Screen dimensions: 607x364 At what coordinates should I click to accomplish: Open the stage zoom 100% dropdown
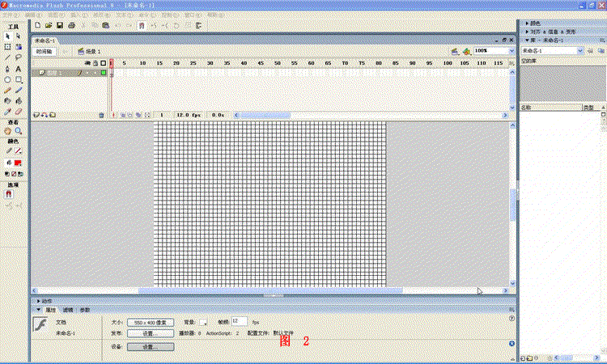[511, 51]
